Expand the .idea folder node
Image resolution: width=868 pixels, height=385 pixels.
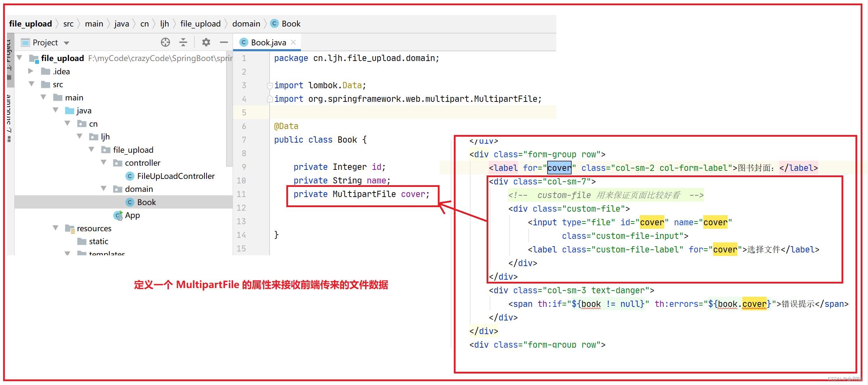[x=31, y=71]
